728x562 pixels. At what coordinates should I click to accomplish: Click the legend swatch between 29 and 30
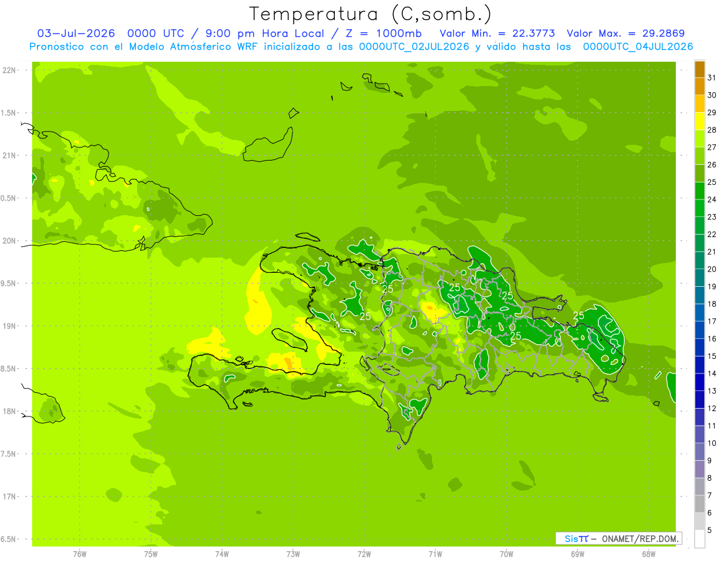699,104
